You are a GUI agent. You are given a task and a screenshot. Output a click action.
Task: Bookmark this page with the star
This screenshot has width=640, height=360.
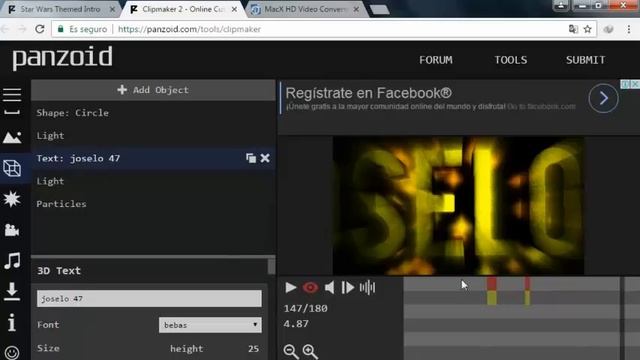587,29
